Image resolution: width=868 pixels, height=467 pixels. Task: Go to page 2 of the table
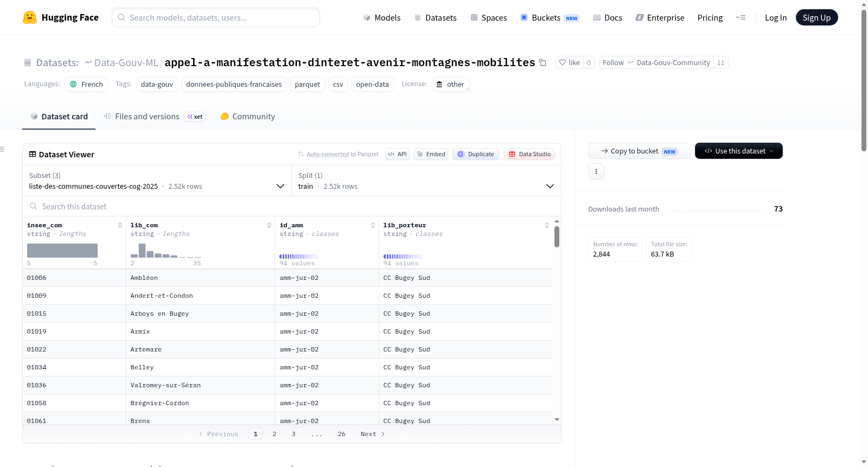(275, 434)
